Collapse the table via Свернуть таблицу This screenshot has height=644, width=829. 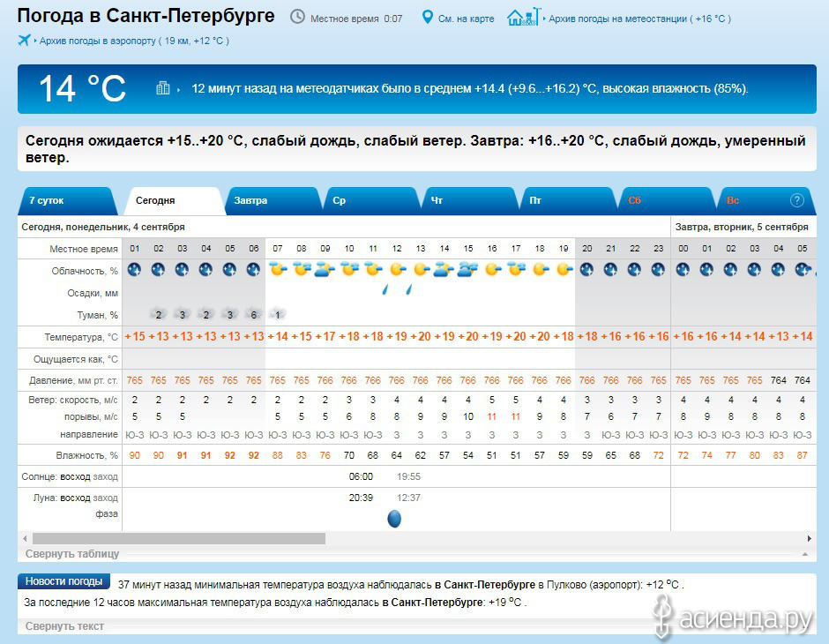(x=72, y=554)
